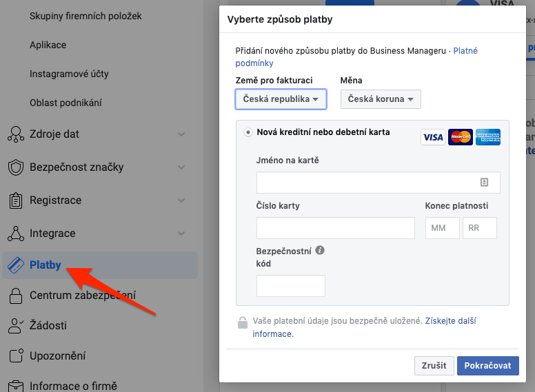Viewport: 535px width, 392px height.
Task: Click the Pokračovat button
Action: (x=487, y=366)
